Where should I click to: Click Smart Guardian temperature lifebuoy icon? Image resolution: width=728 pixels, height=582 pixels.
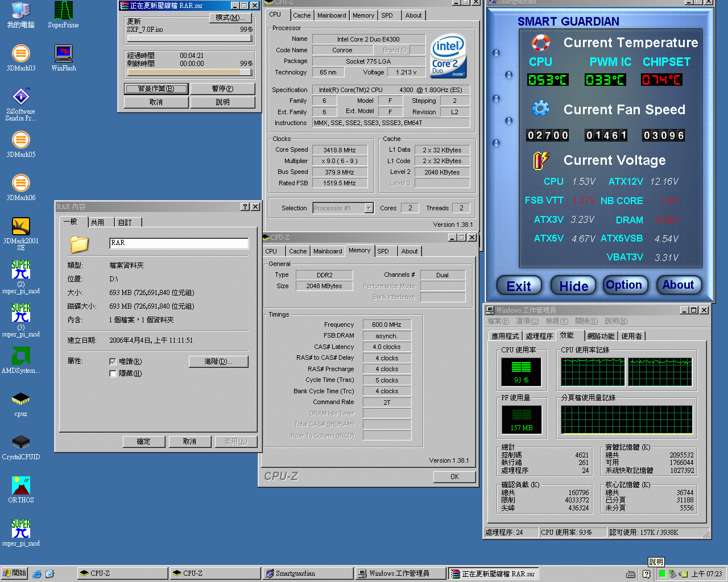pos(540,43)
